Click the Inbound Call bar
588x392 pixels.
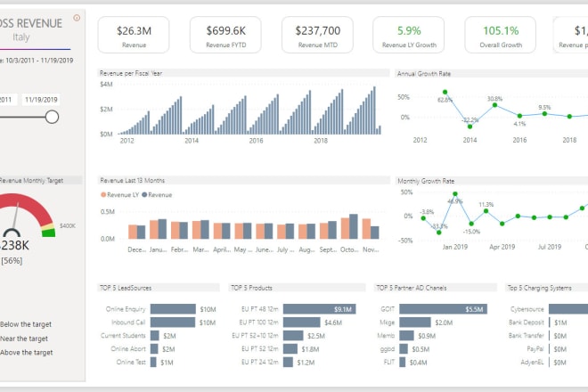coord(173,323)
